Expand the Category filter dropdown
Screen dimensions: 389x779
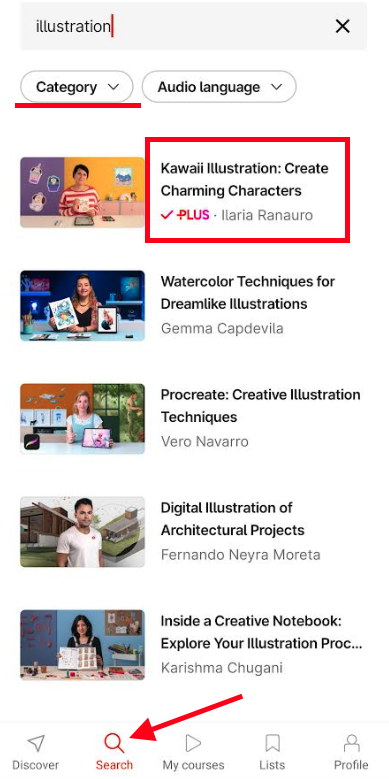[x=77, y=87]
